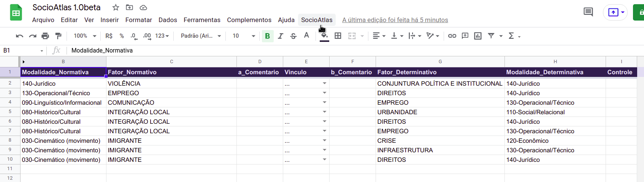
Task: Open functions sigma menu
Action: [514, 36]
